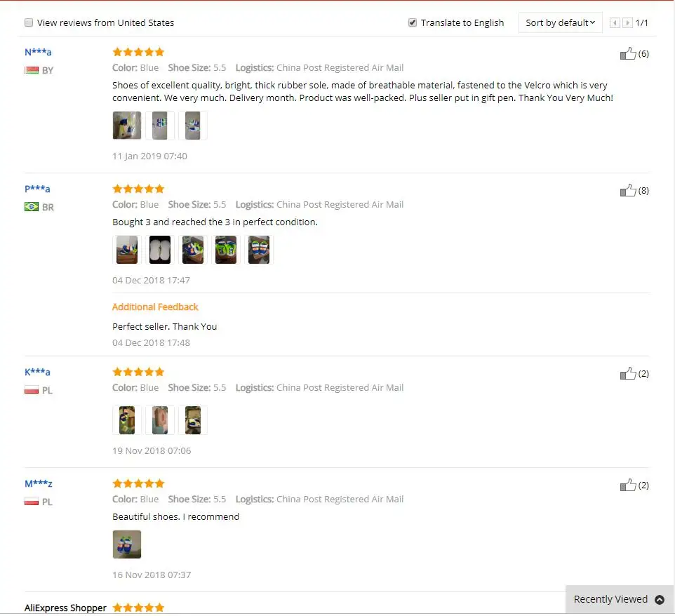Open reviewer M***z's profile link
Screen dimensions: 675x616
pyautogui.click(x=39, y=483)
